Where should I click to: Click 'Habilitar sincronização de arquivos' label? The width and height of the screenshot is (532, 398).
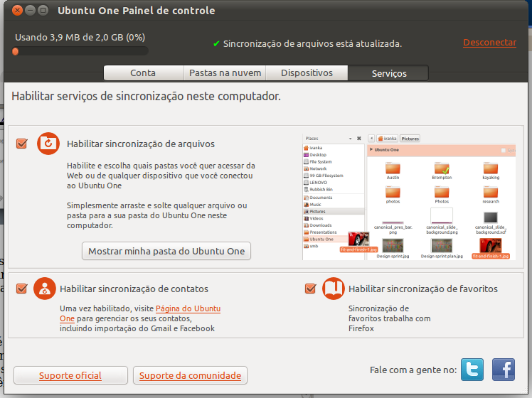tap(141, 144)
